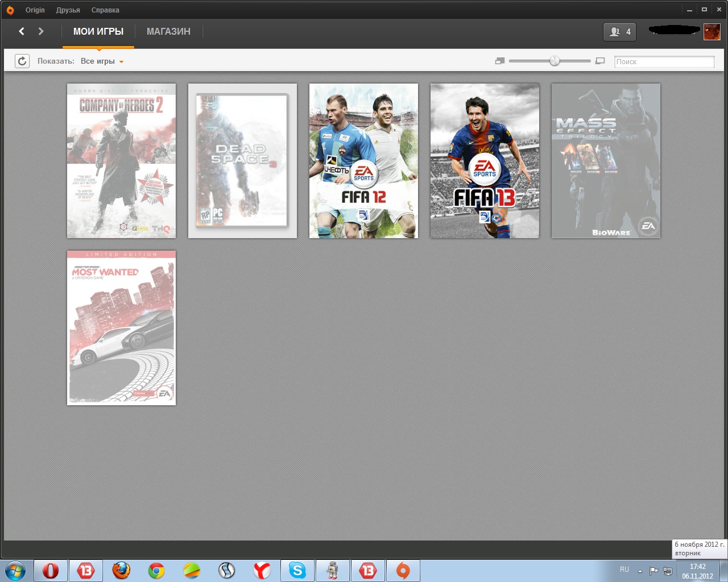Launch Yandex browser from the taskbar
The height and width of the screenshot is (582, 728).
(262, 570)
